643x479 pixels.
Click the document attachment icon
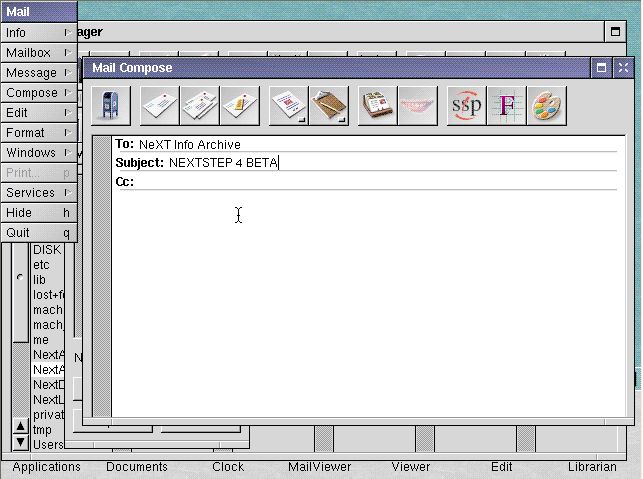pyautogui.click(x=288, y=105)
